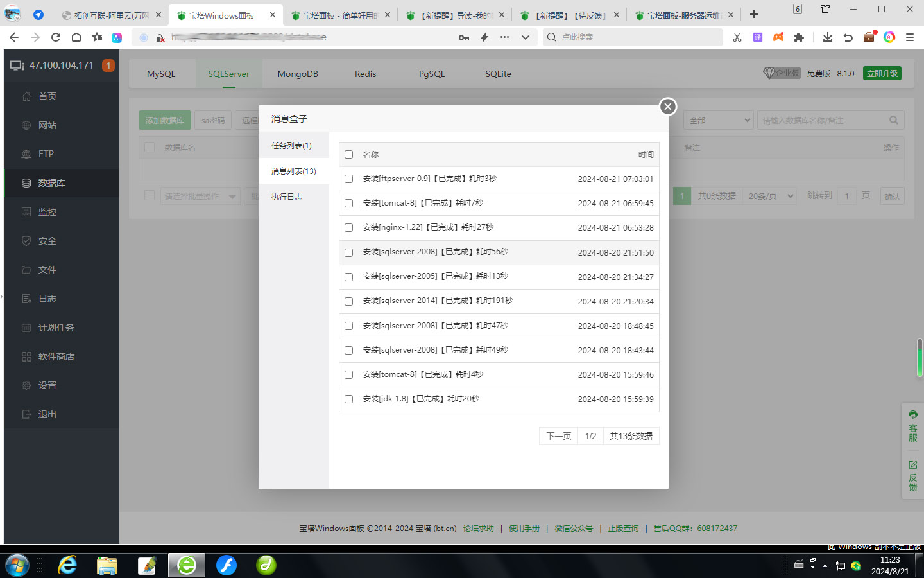Open the browser hamburger menu
The height and width of the screenshot is (578, 924).
tap(910, 37)
